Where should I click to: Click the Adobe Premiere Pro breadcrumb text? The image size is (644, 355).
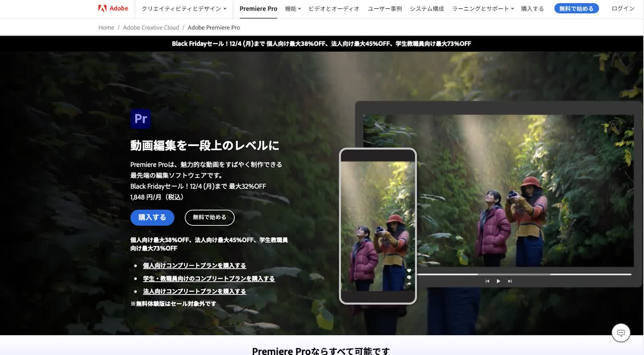point(214,27)
